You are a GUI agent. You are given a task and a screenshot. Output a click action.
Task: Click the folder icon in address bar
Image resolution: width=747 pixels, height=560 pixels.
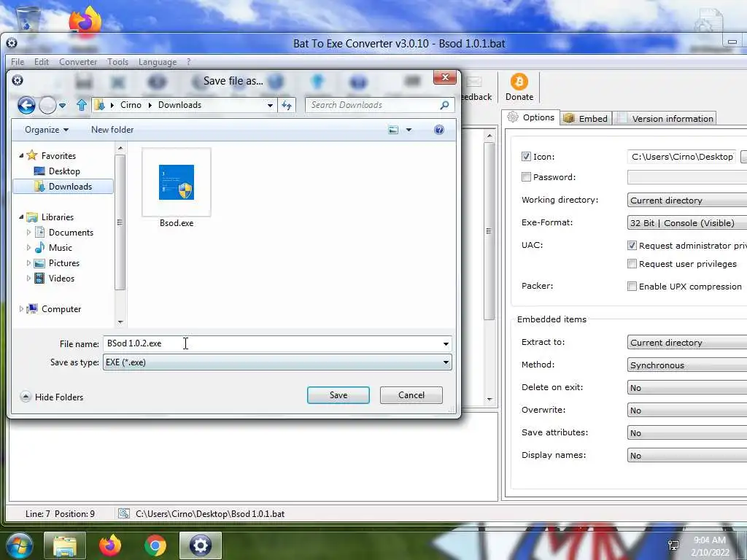tap(99, 105)
